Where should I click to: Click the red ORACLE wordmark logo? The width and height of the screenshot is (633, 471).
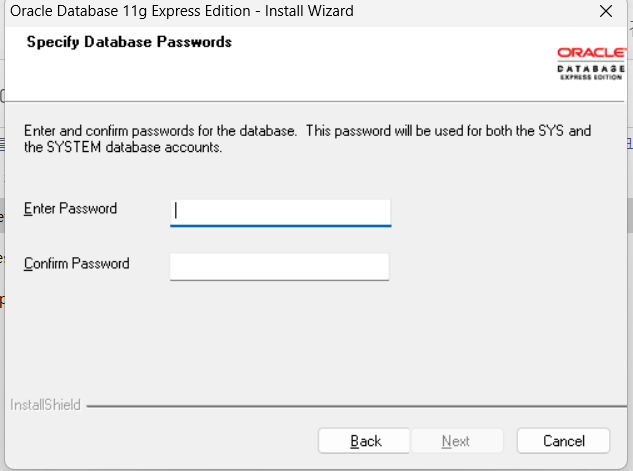[591, 53]
